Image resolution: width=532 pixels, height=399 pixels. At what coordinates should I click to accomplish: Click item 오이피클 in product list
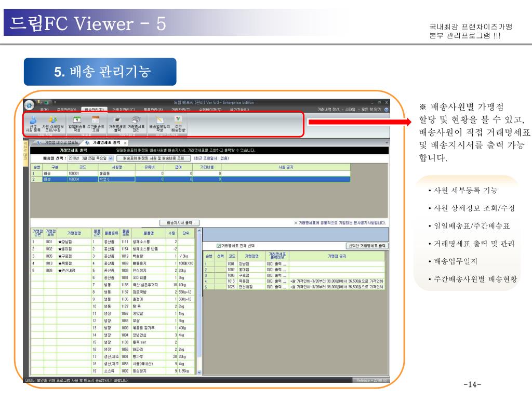pyautogui.click(x=143, y=277)
